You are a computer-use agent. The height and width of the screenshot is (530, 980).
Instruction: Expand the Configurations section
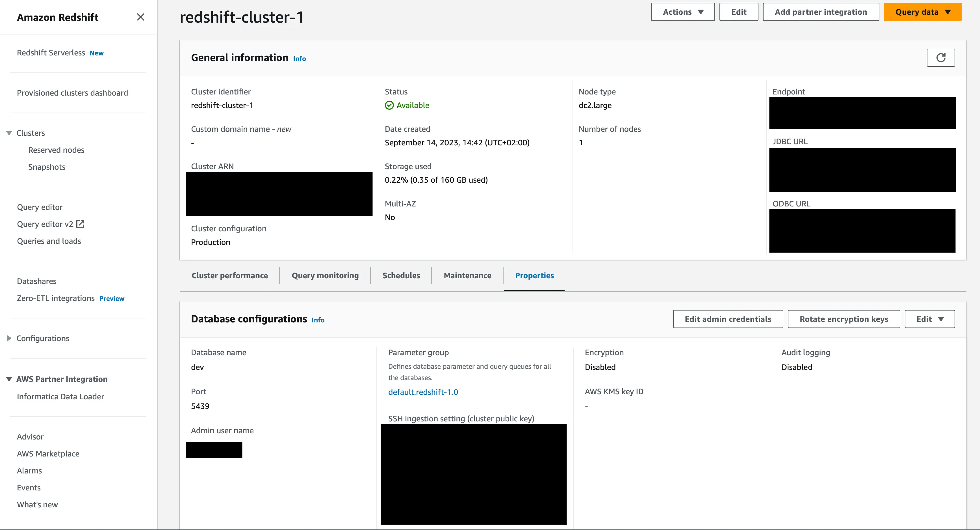[x=8, y=338]
